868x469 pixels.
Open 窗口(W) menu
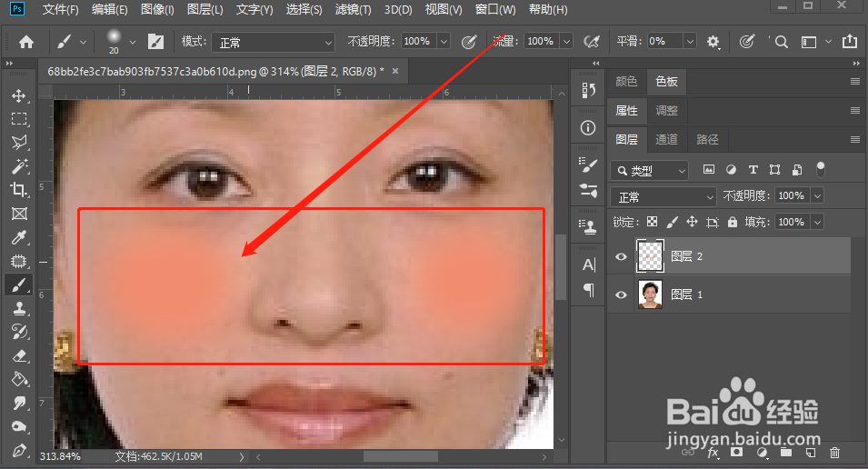point(495,9)
